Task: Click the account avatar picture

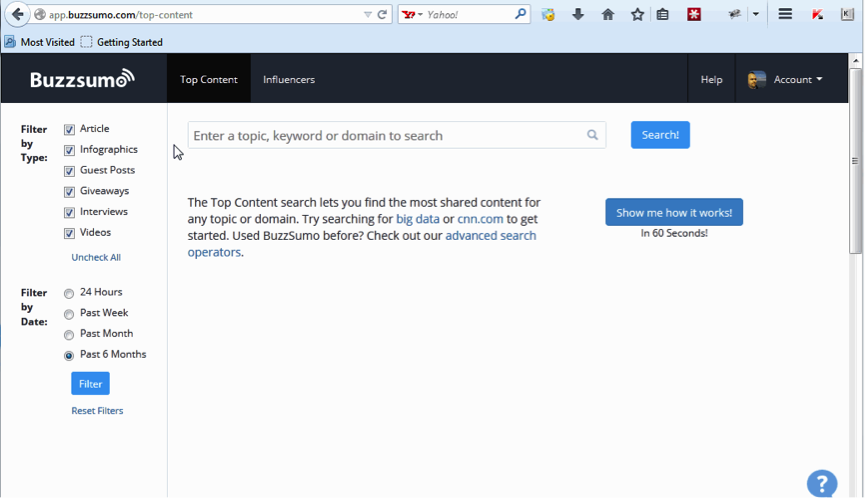Action: [757, 80]
